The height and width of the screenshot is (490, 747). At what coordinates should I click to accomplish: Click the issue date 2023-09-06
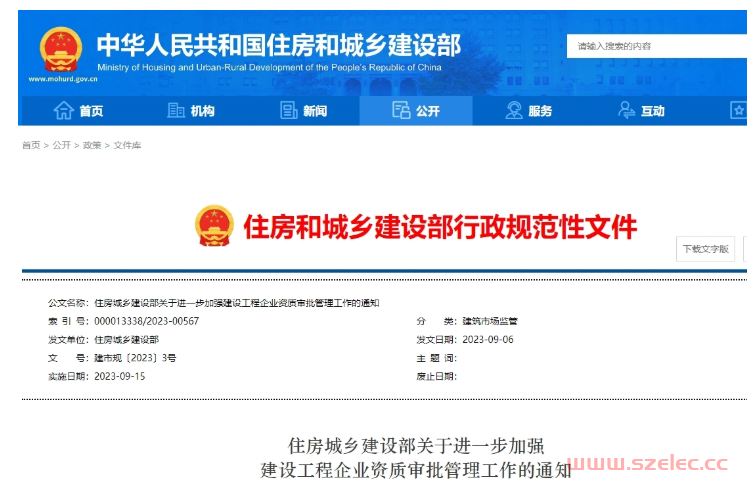tap(488, 340)
